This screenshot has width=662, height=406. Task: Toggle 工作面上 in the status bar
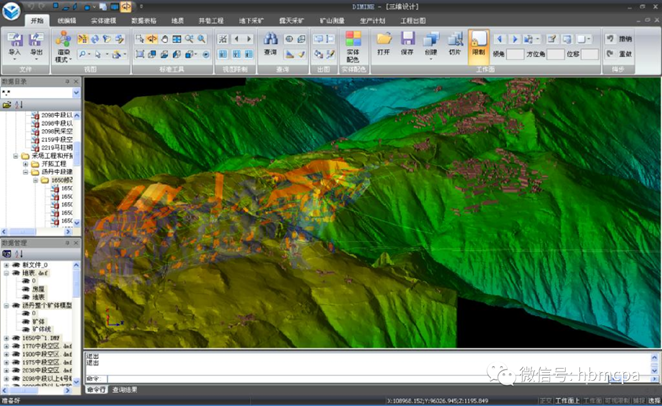[x=568, y=399]
